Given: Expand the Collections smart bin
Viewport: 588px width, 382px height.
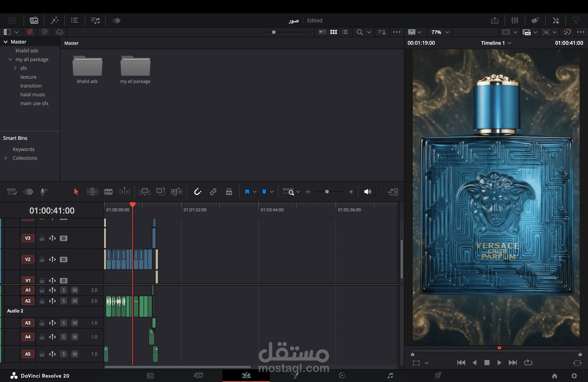Looking at the screenshot, I should pos(6,158).
